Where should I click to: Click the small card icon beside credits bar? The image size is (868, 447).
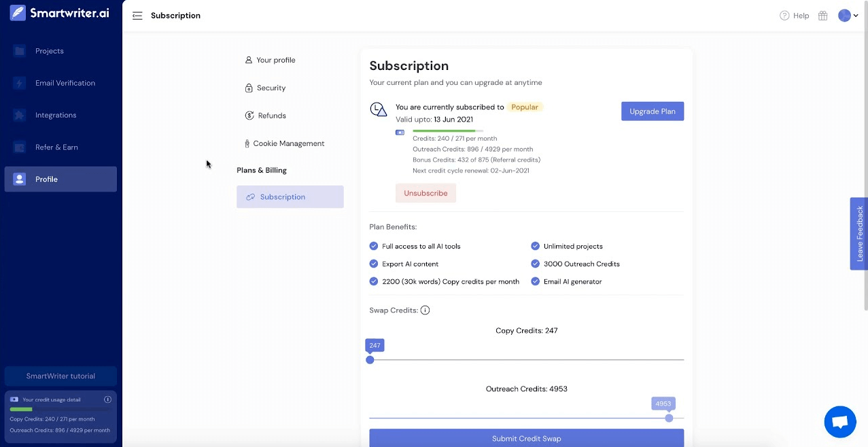(x=400, y=132)
